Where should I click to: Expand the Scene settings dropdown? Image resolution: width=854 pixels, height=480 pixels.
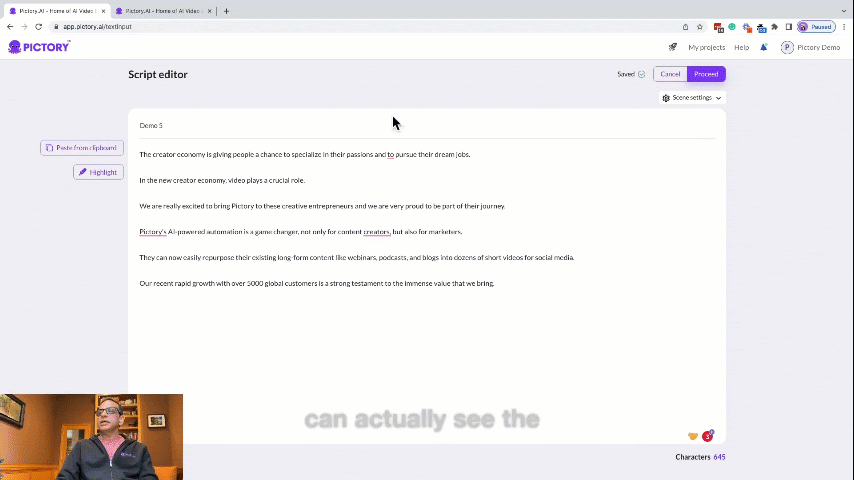point(692,98)
